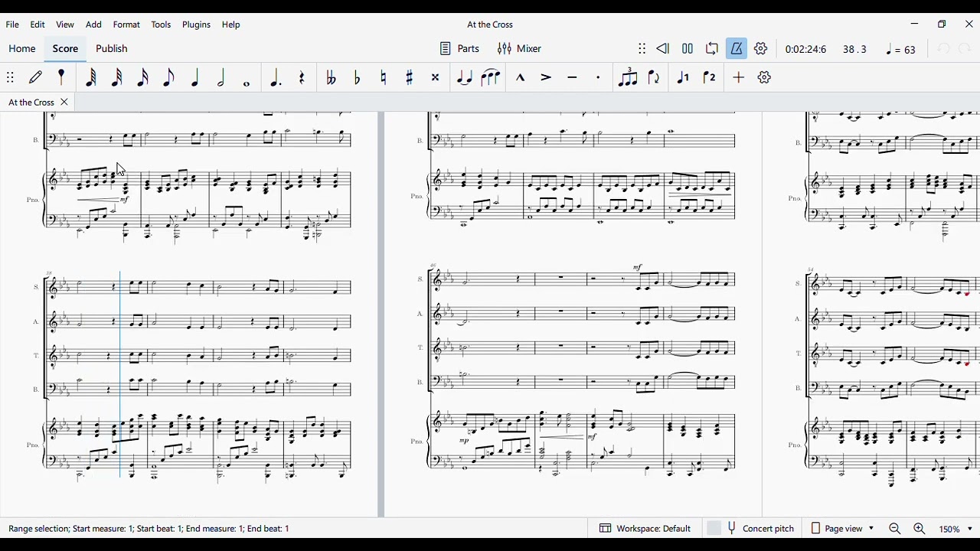Image resolution: width=980 pixels, height=551 pixels.
Task: Apply natural accidental
Action: pyautogui.click(x=384, y=77)
